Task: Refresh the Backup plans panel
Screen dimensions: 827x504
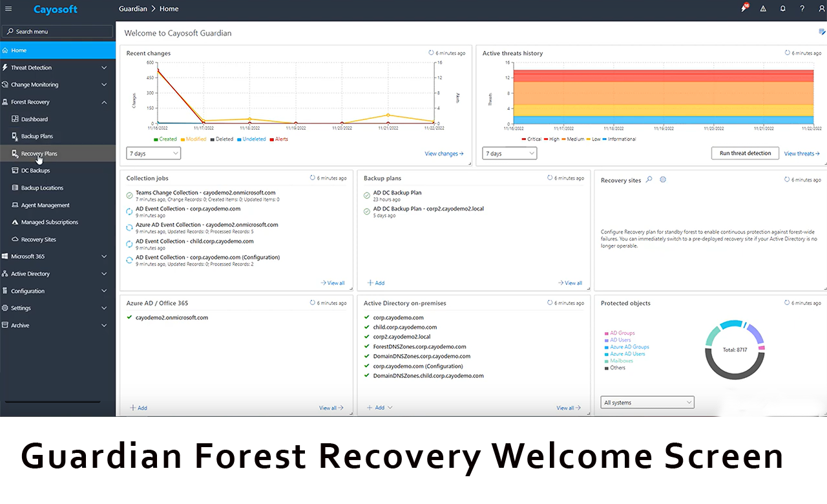Action: [550, 178]
